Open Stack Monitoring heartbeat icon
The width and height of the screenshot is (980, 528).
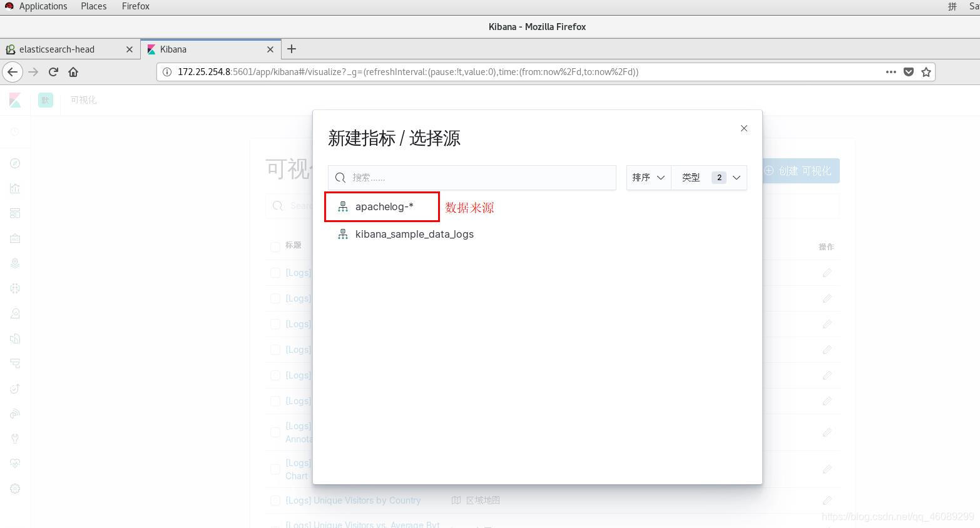tap(15, 464)
